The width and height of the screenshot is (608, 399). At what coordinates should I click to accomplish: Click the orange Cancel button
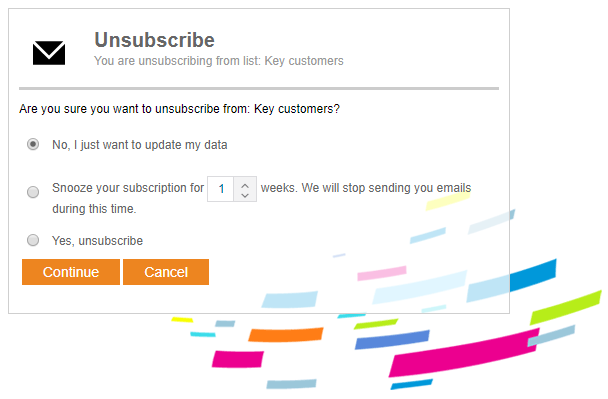coord(166,272)
